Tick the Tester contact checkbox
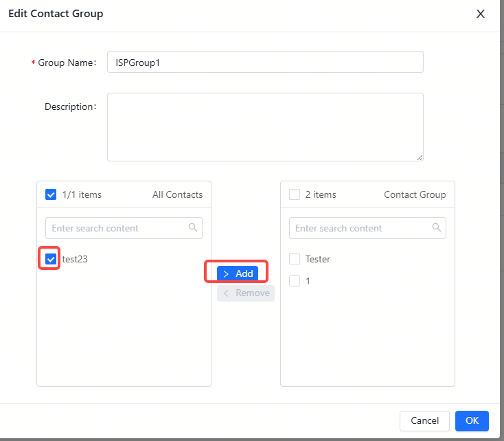The height and width of the screenshot is (441, 504). 295,259
